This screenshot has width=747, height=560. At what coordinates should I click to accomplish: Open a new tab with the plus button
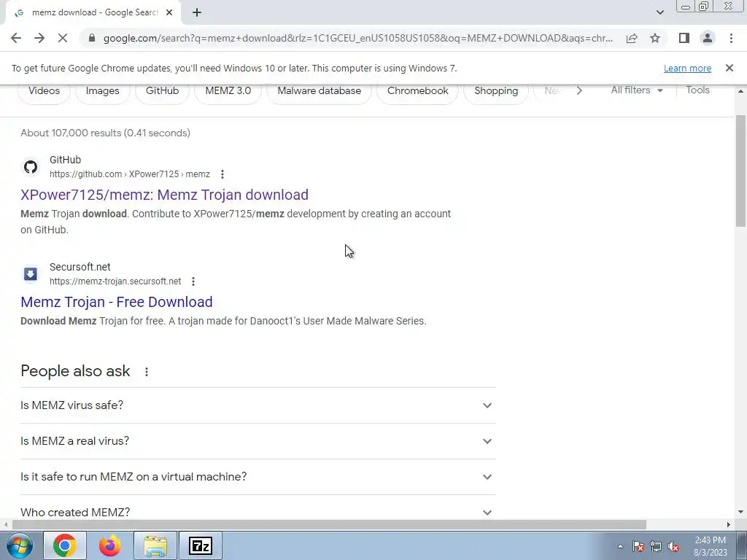click(197, 13)
